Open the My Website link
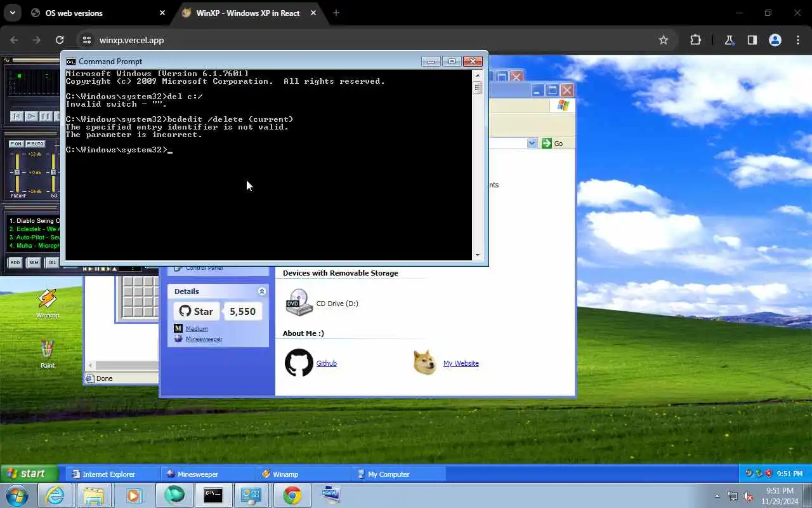812x508 pixels. pyautogui.click(x=461, y=363)
